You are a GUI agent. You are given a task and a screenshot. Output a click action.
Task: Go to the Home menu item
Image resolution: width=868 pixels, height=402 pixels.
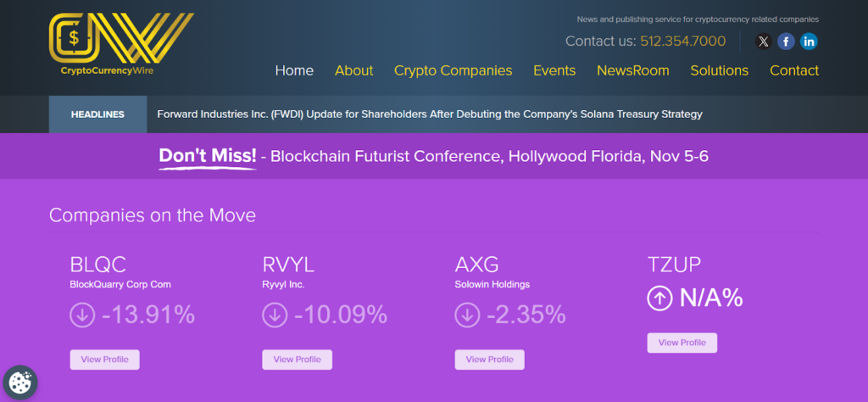pos(294,70)
